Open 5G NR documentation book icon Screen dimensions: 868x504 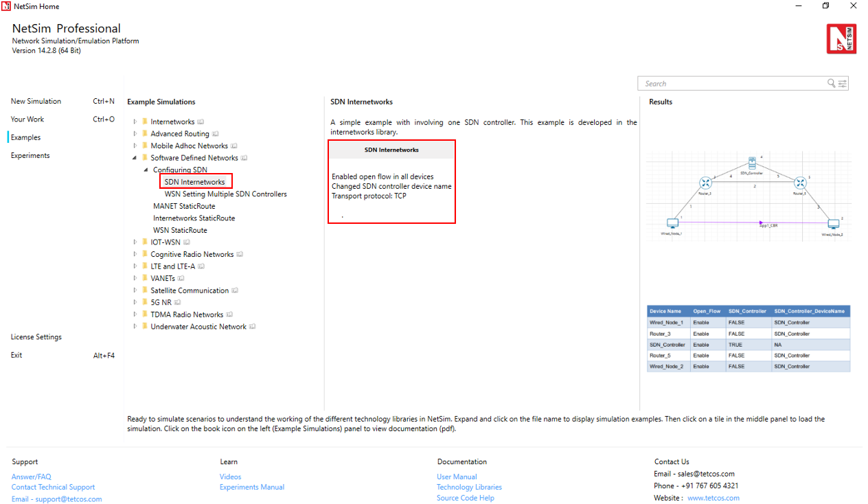point(178,302)
